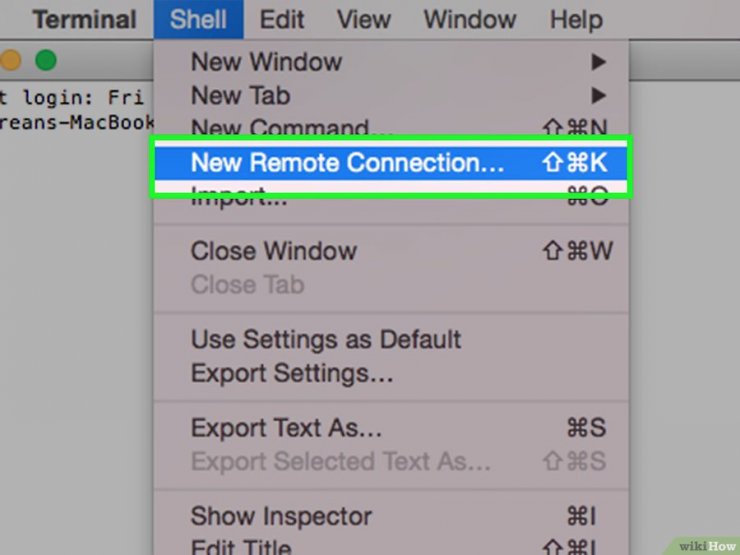Expand the New Tab submenu arrow
Image resolution: width=740 pixels, height=555 pixels.
tap(598, 95)
